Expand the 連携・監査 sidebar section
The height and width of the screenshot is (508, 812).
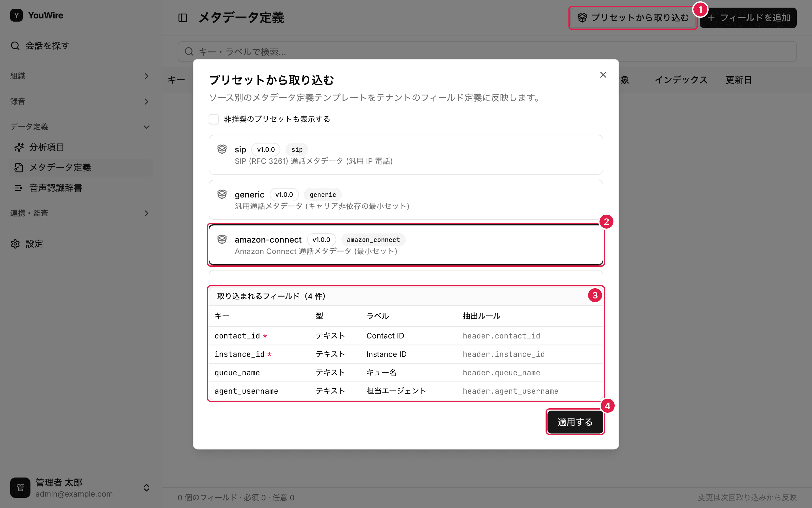tap(146, 213)
